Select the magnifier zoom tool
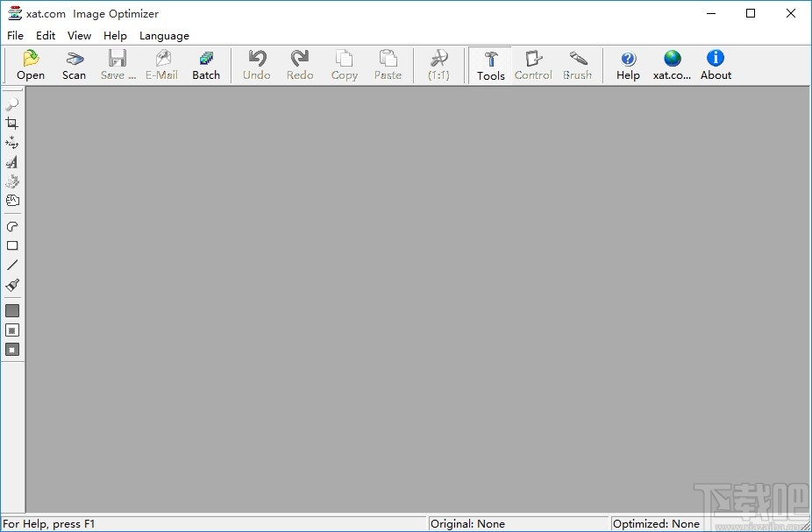The image size is (812, 532). (x=12, y=104)
